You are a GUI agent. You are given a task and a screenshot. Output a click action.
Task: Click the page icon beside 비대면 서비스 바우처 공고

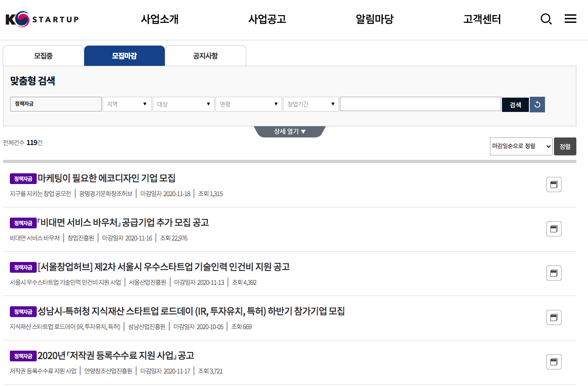pyautogui.click(x=554, y=228)
